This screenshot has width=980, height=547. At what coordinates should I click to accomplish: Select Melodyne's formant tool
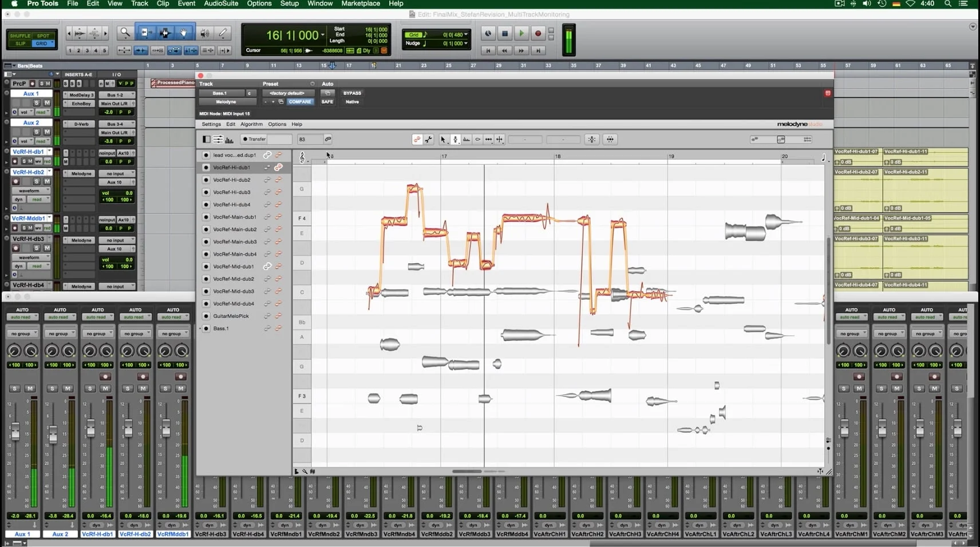467,139
